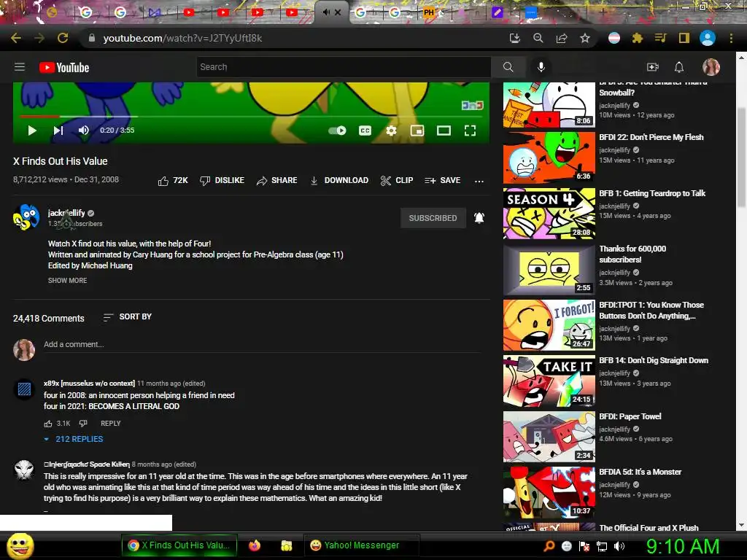The height and width of the screenshot is (560, 747).
Task: SAVE the video to a playlist
Action: [x=443, y=181]
